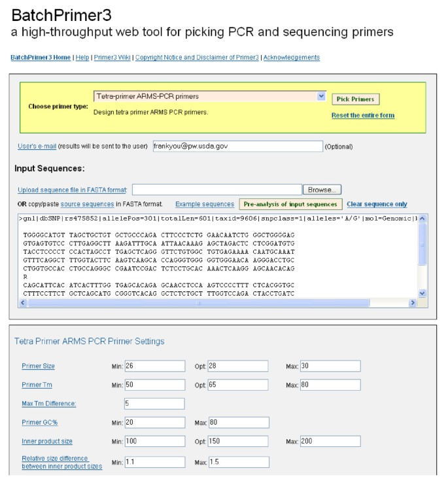The width and height of the screenshot is (448, 481).
Task: Open the Help link in top navigation
Action: (x=82, y=58)
